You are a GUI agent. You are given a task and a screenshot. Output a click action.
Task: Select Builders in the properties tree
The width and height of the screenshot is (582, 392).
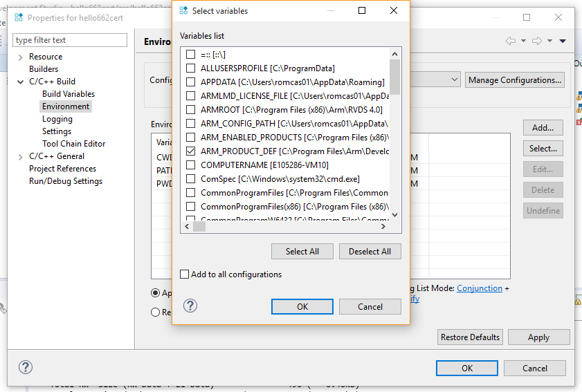[x=44, y=69]
